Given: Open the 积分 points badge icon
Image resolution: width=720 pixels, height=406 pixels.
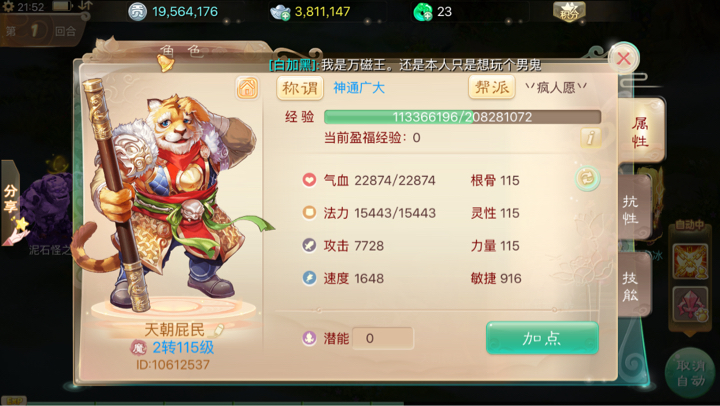Looking at the screenshot, I should pyautogui.click(x=568, y=11).
